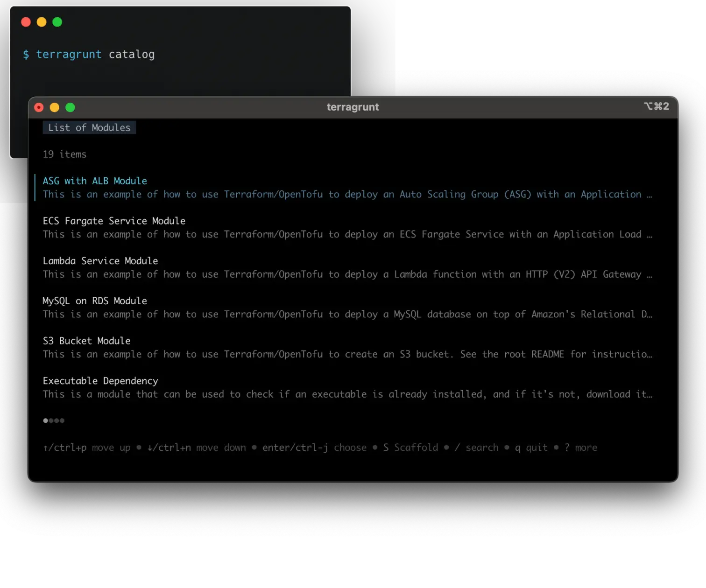Click the executable check description line
706x588 pixels.
[x=347, y=395]
